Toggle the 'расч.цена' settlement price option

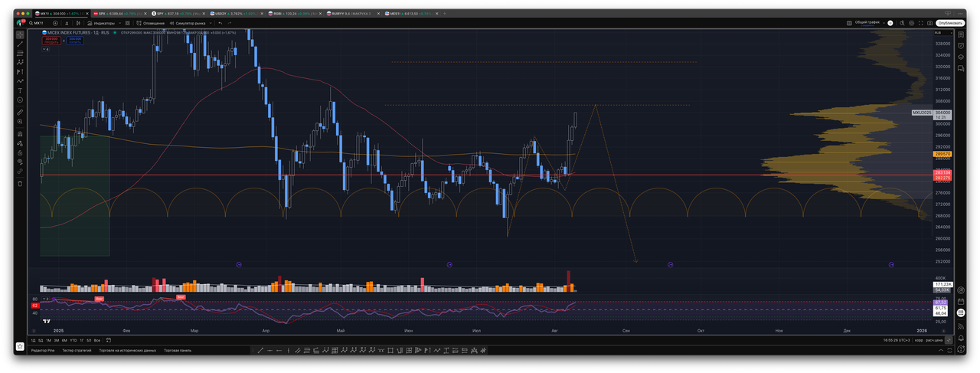coord(934,340)
